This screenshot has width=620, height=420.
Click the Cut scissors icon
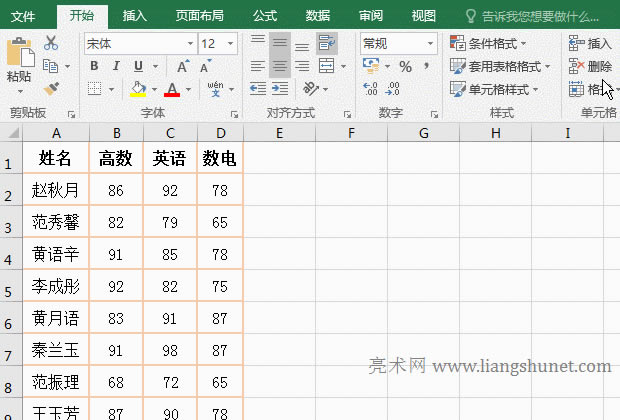tap(51, 43)
